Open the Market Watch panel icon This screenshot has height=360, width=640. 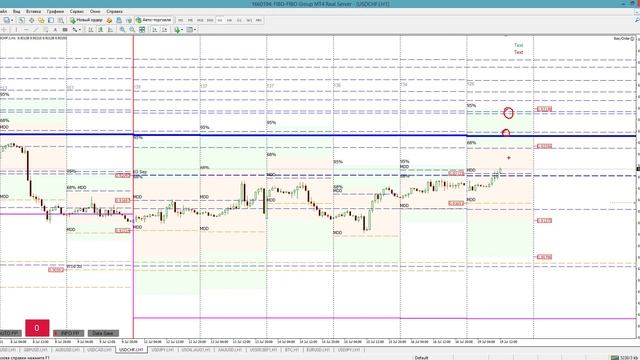point(22,20)
